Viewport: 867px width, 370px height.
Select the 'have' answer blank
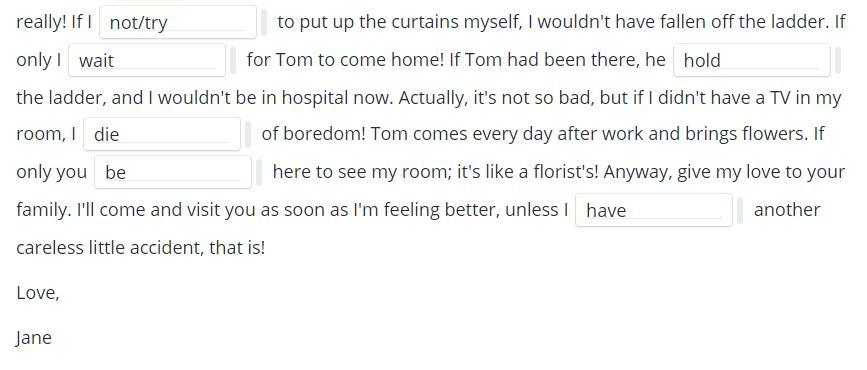[654, 210]
